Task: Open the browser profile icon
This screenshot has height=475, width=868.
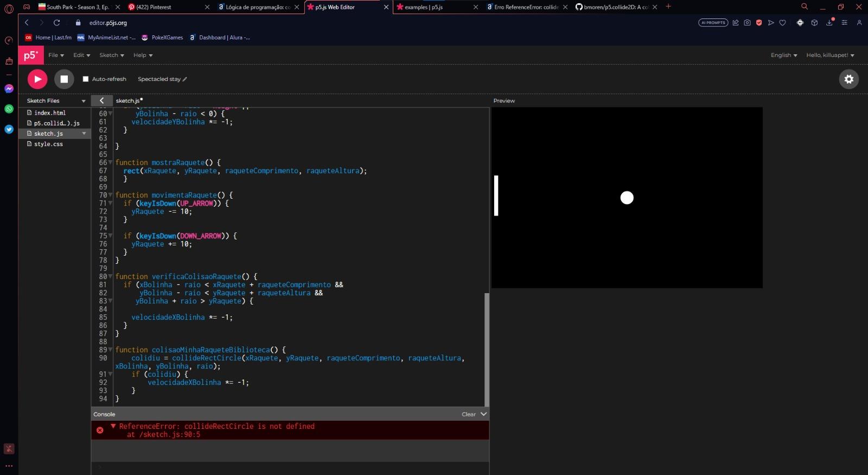Action: (x=859, y=23)
